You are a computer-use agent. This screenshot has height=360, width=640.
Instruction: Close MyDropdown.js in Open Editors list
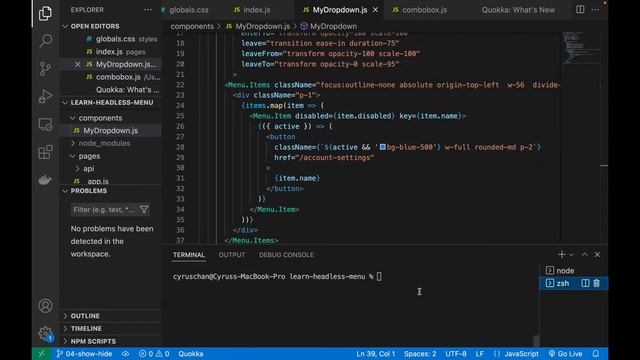point(77,64)
